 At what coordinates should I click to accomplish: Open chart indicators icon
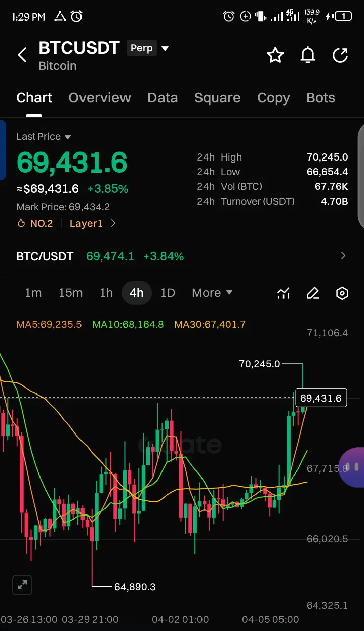coord(284,293)
